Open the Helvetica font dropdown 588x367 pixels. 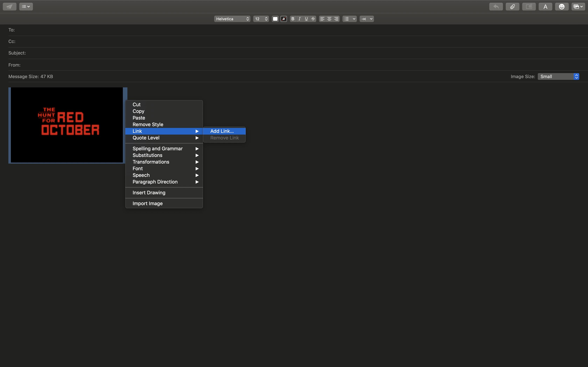coord(232,19)
